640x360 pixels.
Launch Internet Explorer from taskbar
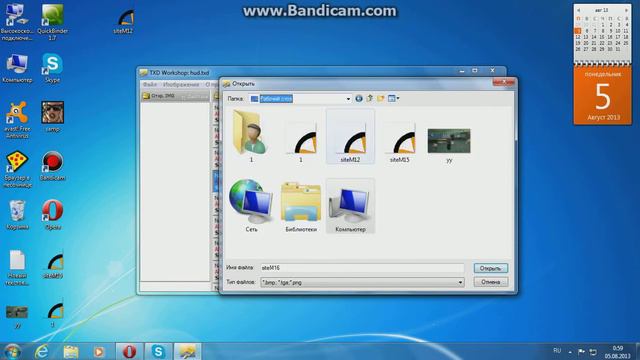[x=41, y=351]
